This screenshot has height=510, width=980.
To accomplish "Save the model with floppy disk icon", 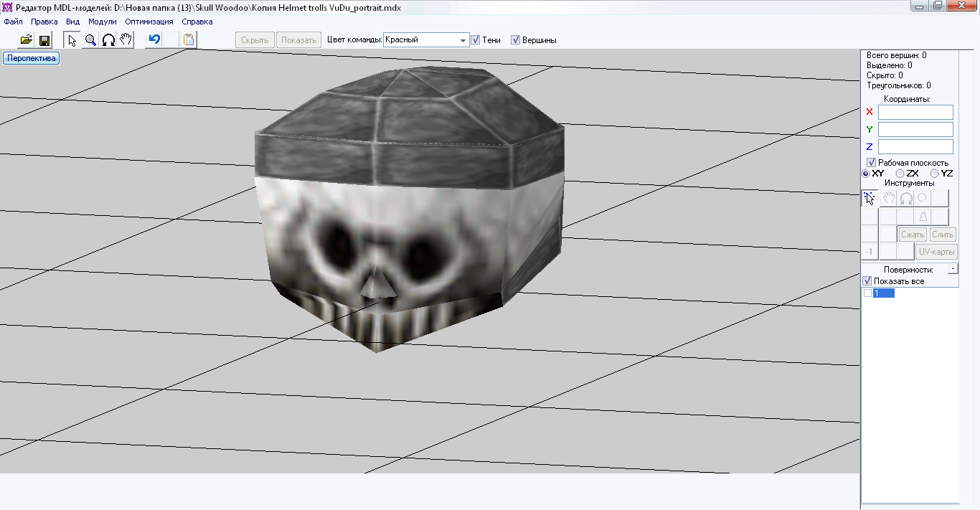I will (44, 39).
